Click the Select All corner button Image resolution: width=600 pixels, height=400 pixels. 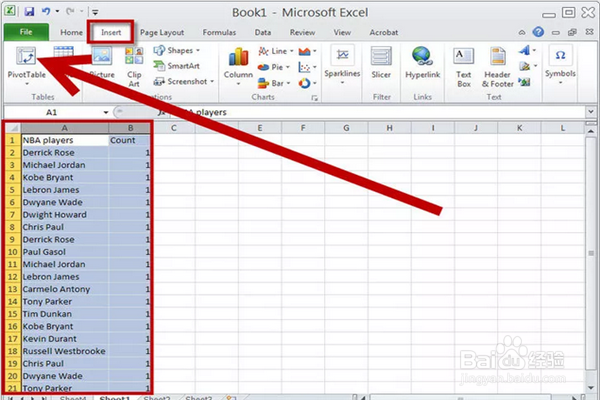pos(13,128)
